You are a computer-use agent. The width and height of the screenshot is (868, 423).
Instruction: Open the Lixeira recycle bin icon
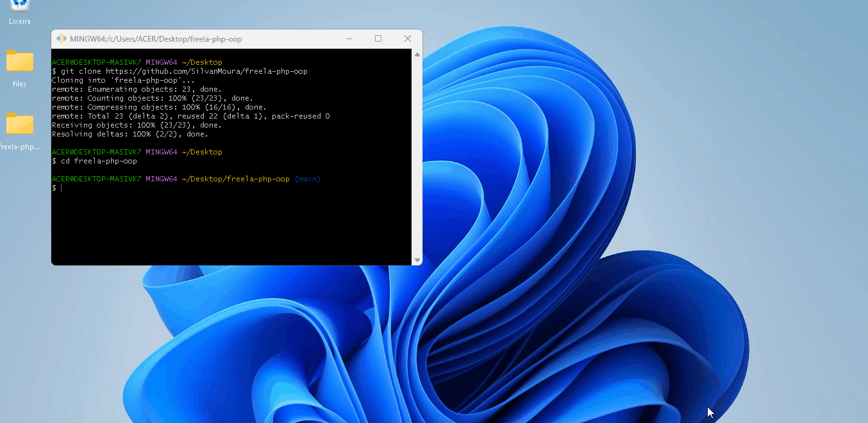20,6
